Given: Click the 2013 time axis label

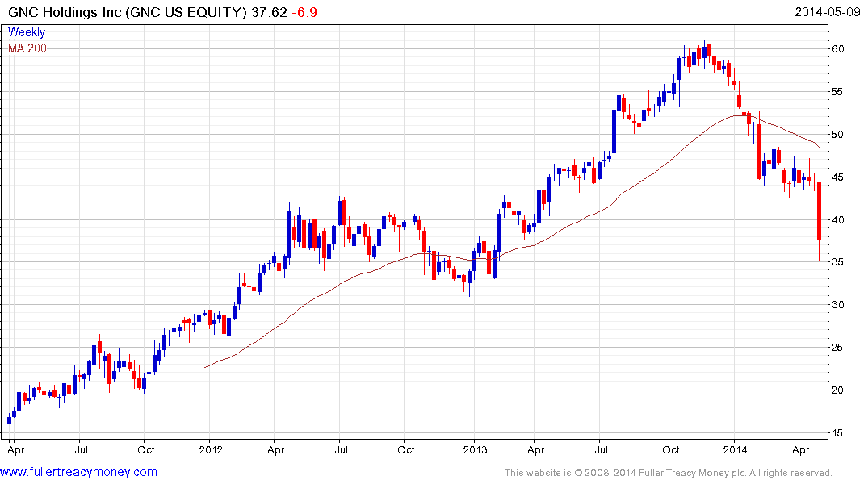Looking at the screenshot, I should 475,449.
